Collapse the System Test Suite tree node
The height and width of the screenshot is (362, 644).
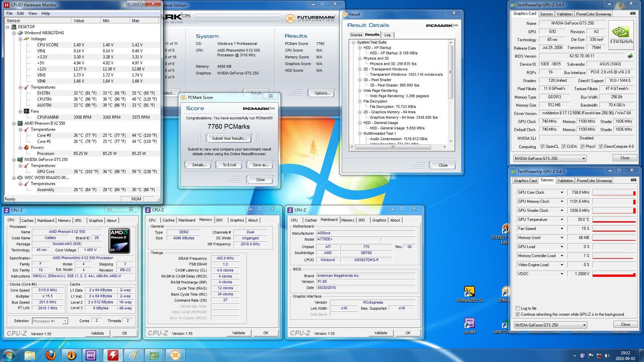point(353,42)
